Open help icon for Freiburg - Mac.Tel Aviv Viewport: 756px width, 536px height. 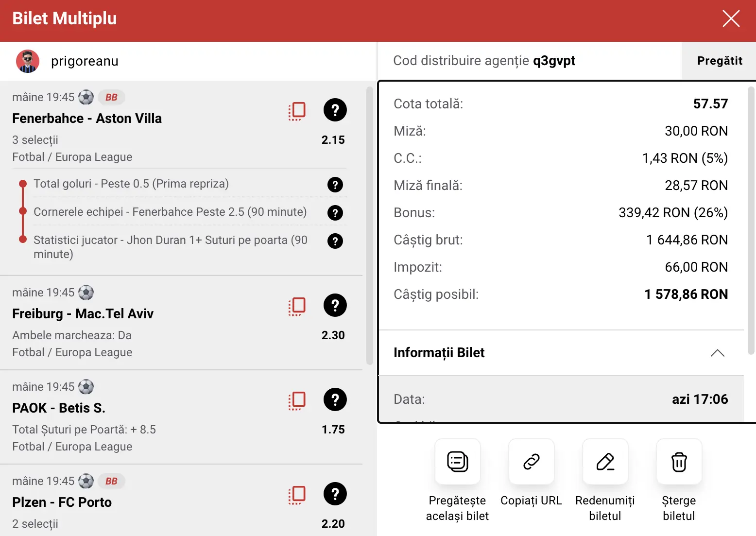[x=335, y=305]
